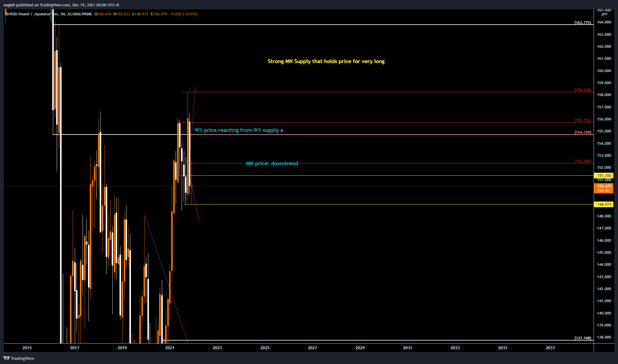Click the high value H152.633
The height and width of the screenshot is (364, 618).
(x=122, y=14)
